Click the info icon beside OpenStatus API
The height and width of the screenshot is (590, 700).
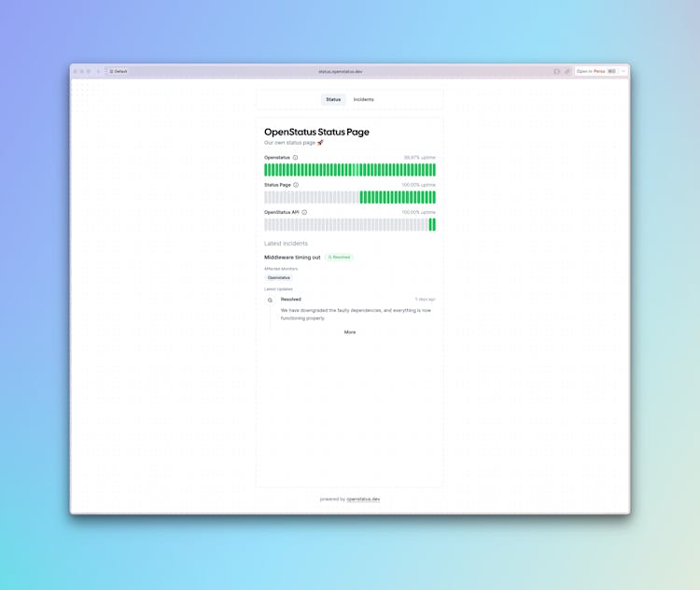[304, 212]
